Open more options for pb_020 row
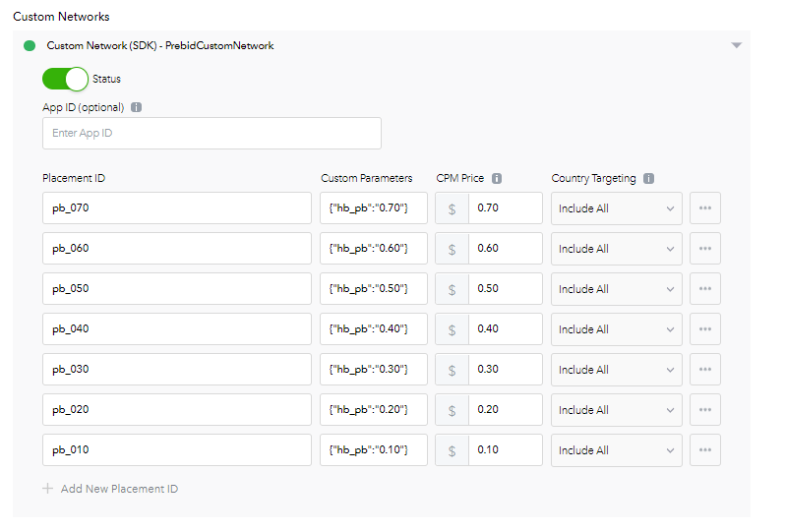The image size is (785, 532). tap(705, 410)
